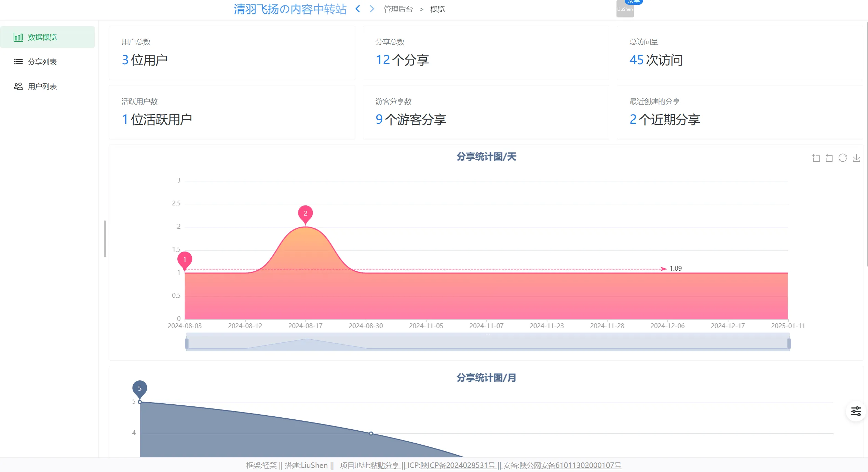Click the users icon beside 用户列表
The height and width of the screenshot is (472, 868).
tap(18, 86)
